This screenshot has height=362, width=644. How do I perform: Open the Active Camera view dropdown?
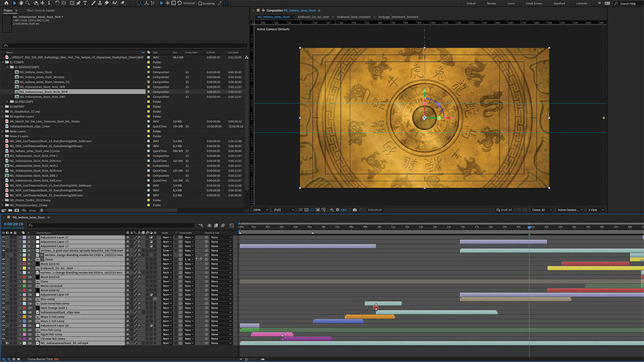coord(569,210)
